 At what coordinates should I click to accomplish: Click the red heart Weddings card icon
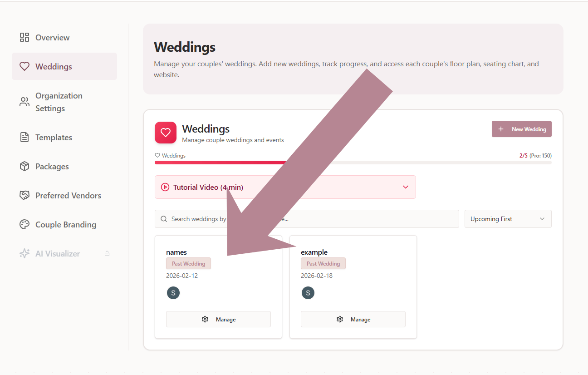(x=166, y=133)
